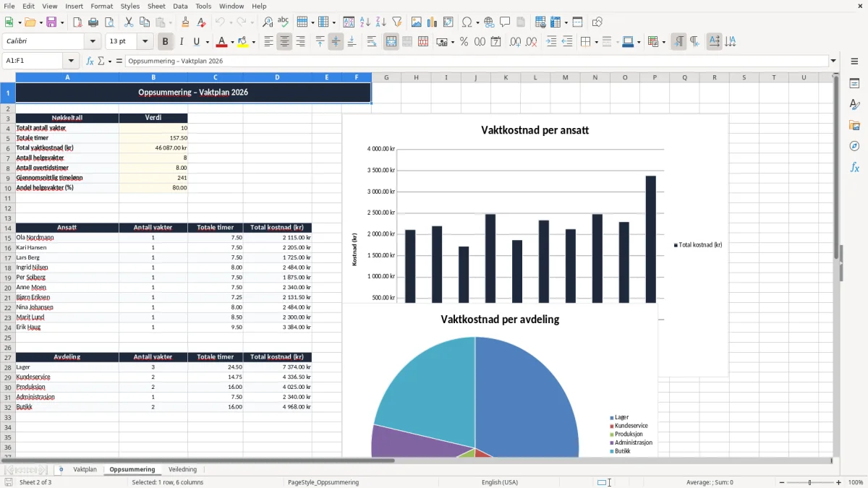Open the Format menu

click(x=101, y=6)
